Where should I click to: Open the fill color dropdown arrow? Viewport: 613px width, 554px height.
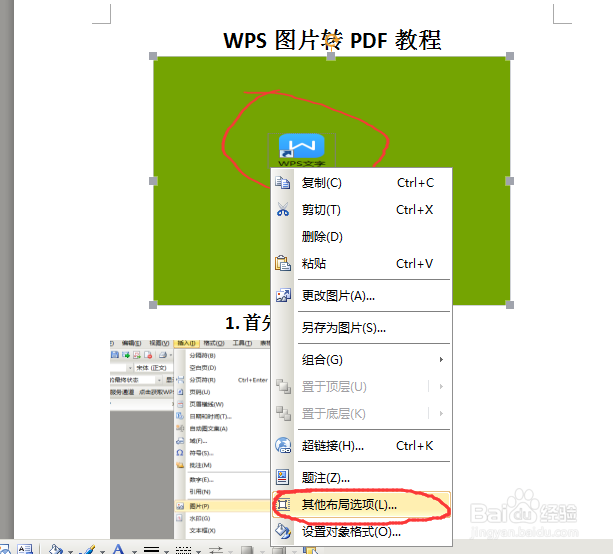click(70, 551)
